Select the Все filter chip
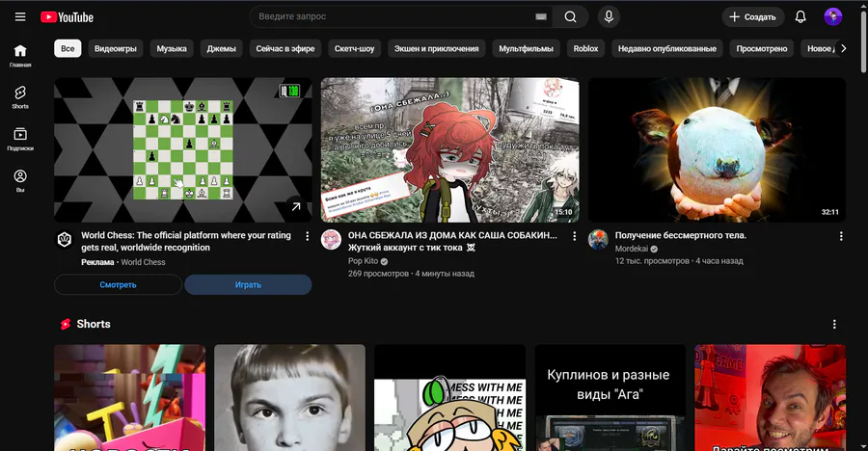Screen dimensions: 868x451 pos(68,49)
